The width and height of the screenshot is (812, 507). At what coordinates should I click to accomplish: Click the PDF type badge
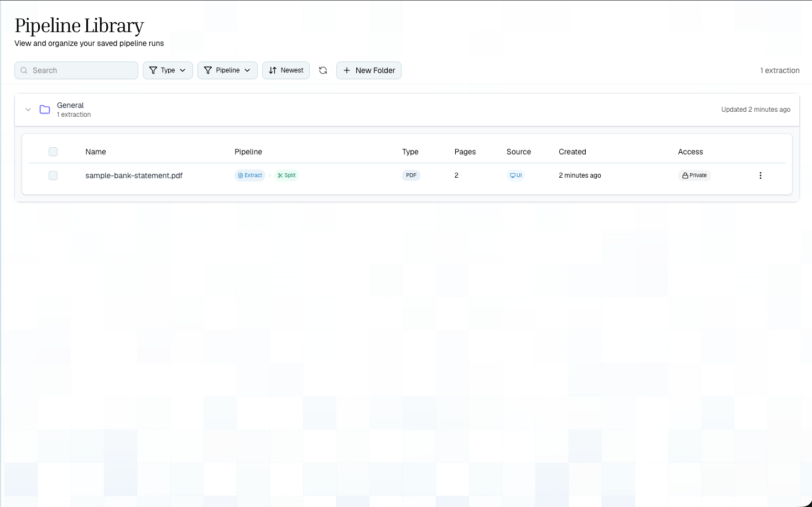tap(411, 175)
